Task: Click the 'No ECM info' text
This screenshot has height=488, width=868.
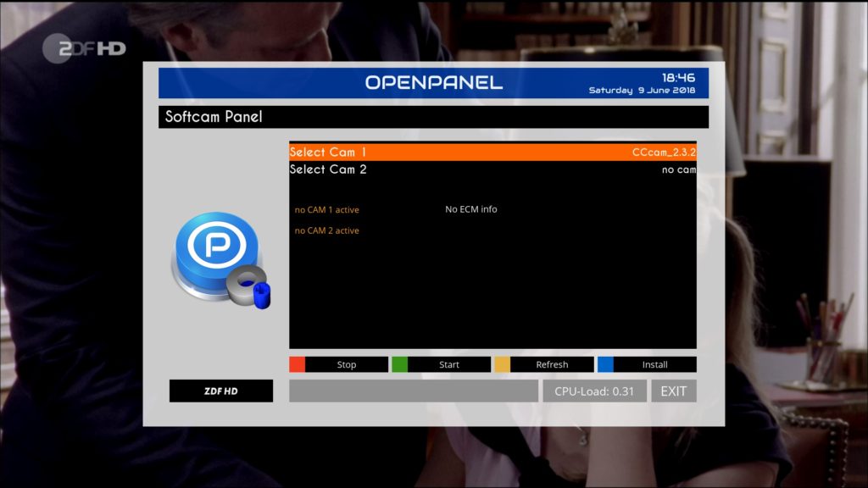Action: coord(471,209)
